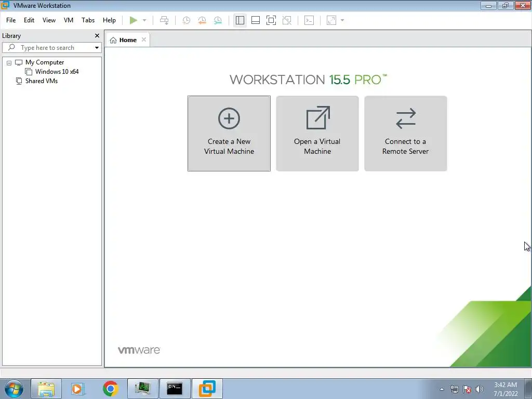Image resolution: width=532 pixels, height=399 pixels.
Task: Open the Windows Start menu
Action: point(14,389)
